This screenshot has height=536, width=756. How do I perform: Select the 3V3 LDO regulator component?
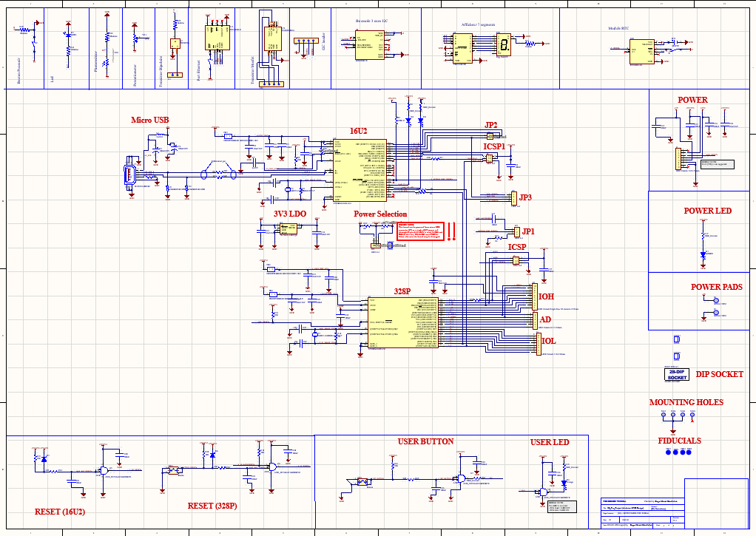pyautogui.click(x=288, y=228)
